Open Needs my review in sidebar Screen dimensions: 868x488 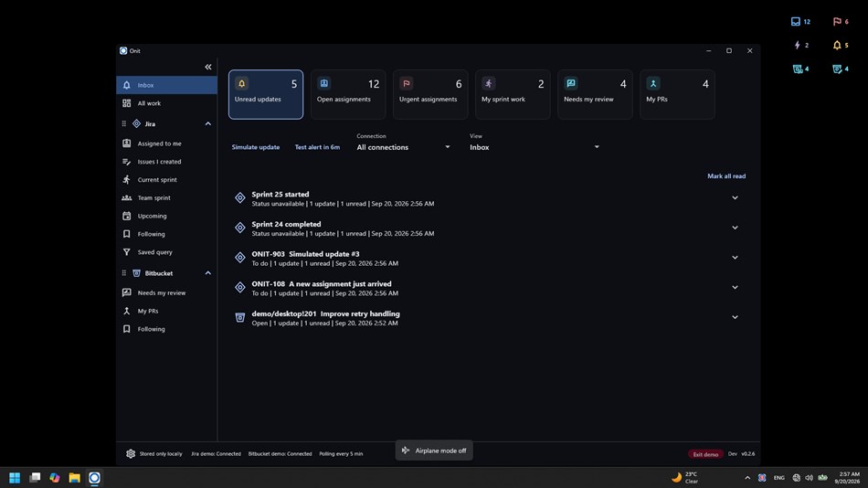click(166, 293)
